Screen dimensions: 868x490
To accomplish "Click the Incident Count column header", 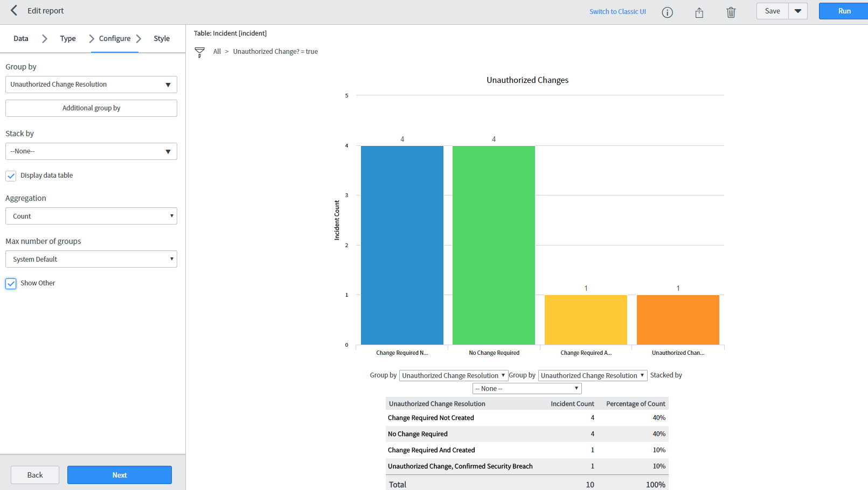I will (572, 404).
